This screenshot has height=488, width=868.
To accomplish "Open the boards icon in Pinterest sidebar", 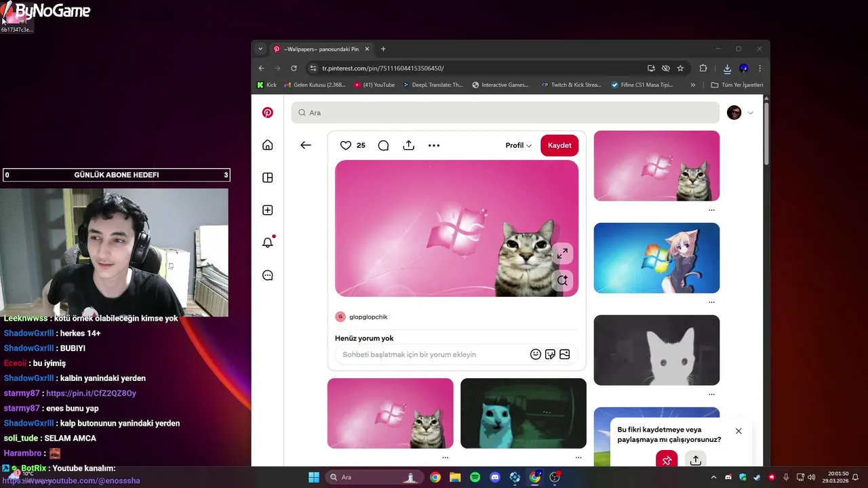I will [x=268, y=178].
